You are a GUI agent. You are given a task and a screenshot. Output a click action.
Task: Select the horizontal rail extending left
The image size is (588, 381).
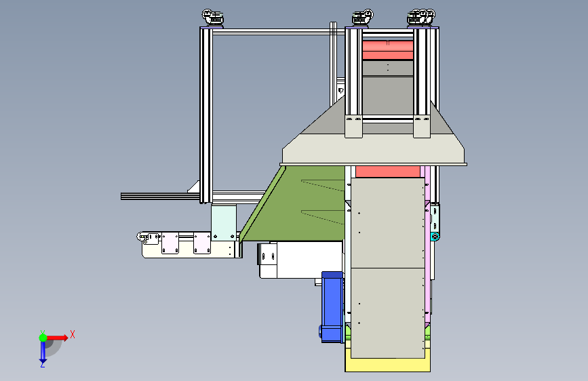[x=160, y=196]
